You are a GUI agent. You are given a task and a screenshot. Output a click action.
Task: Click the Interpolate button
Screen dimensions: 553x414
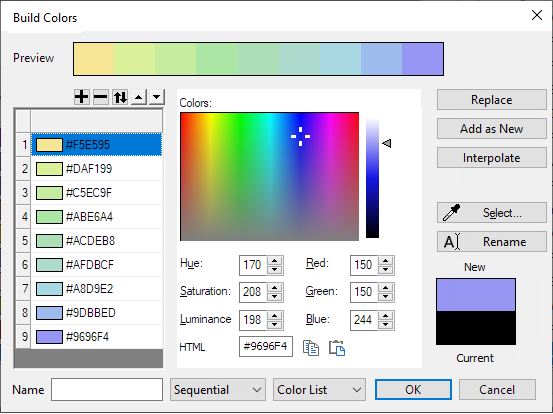click(492, 158)
